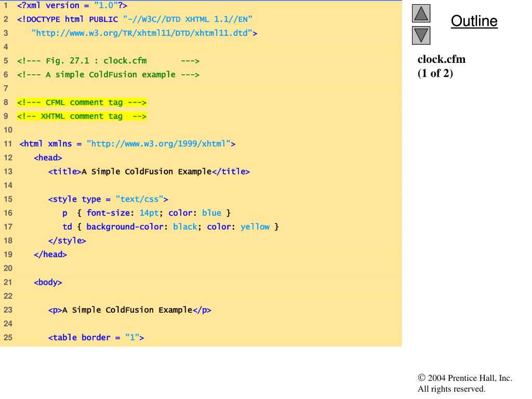This screenshot has height=399, width=532.
Task: Click the xhtml11.dtd URL string
Action: click(144, 33)
